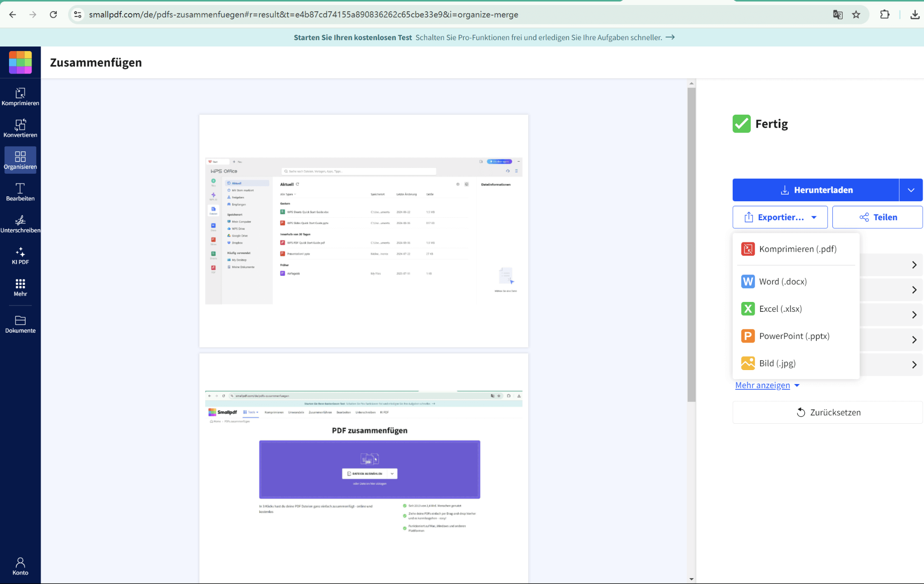Open the Dokumente folder

20,324
